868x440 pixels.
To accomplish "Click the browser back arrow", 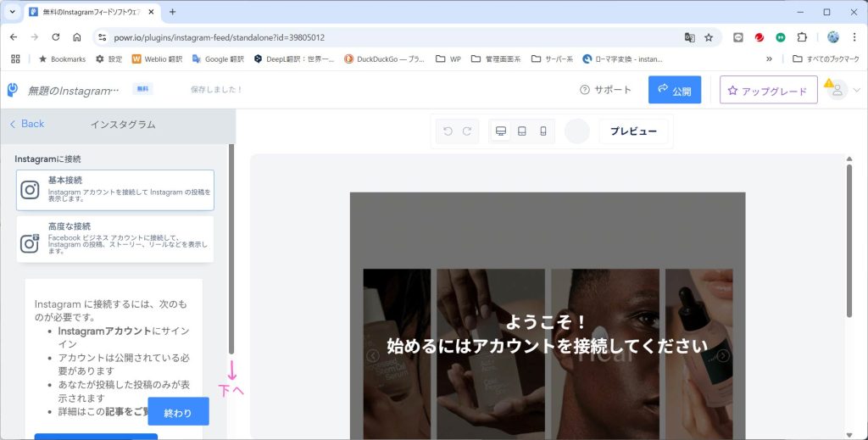I will click(x=14, y=37).
